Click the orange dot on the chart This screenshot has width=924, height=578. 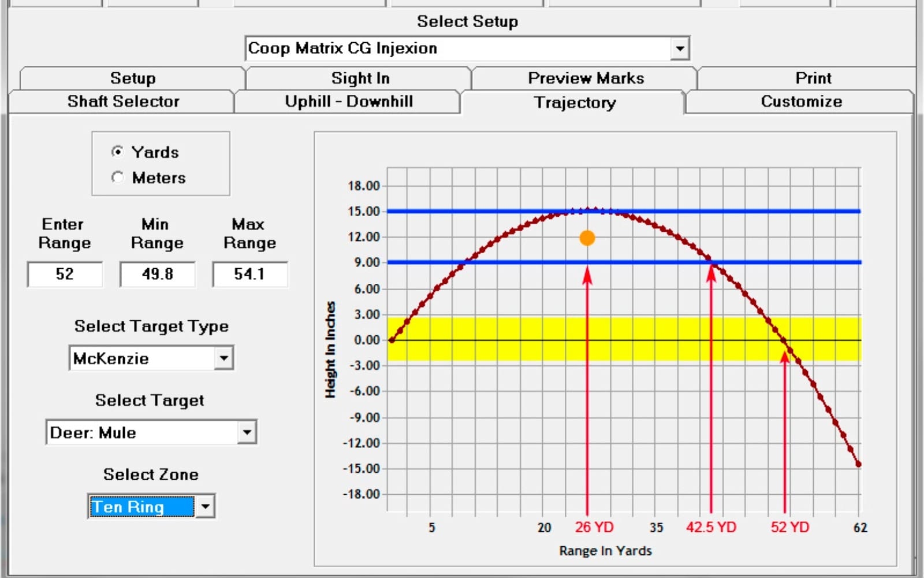pos(587,238)
